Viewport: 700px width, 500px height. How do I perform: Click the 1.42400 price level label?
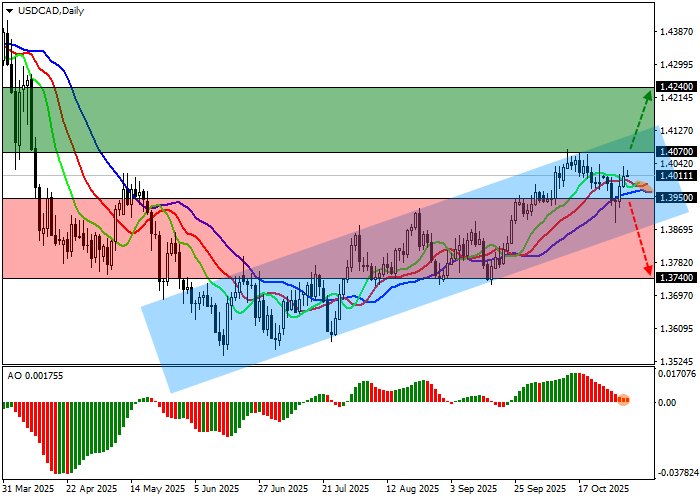click(x=677, y=87)
